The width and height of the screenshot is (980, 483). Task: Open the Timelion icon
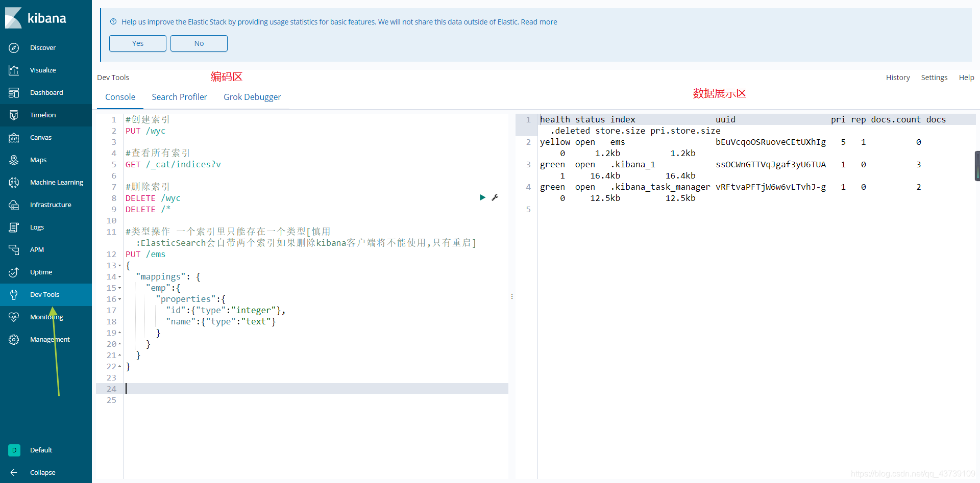[x=14, y=115]
